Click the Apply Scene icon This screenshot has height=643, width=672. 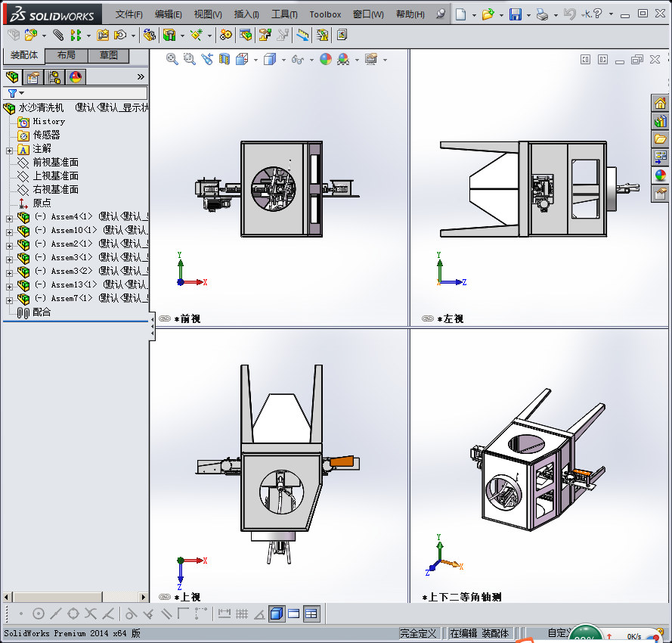(x=343, y=59)
